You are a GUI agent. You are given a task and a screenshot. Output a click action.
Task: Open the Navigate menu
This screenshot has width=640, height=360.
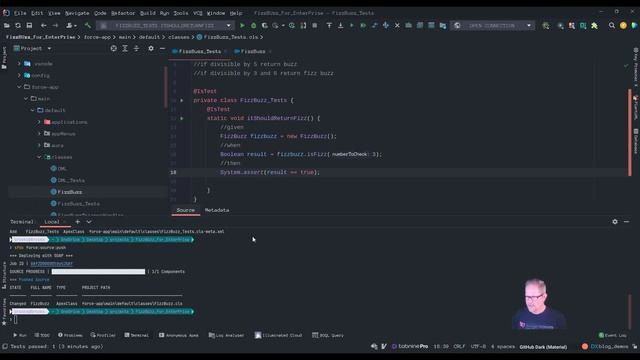click(77, 13)
